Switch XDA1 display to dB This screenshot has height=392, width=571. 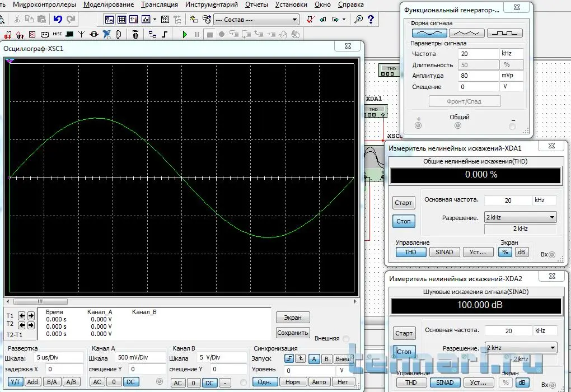pos(521,252)
